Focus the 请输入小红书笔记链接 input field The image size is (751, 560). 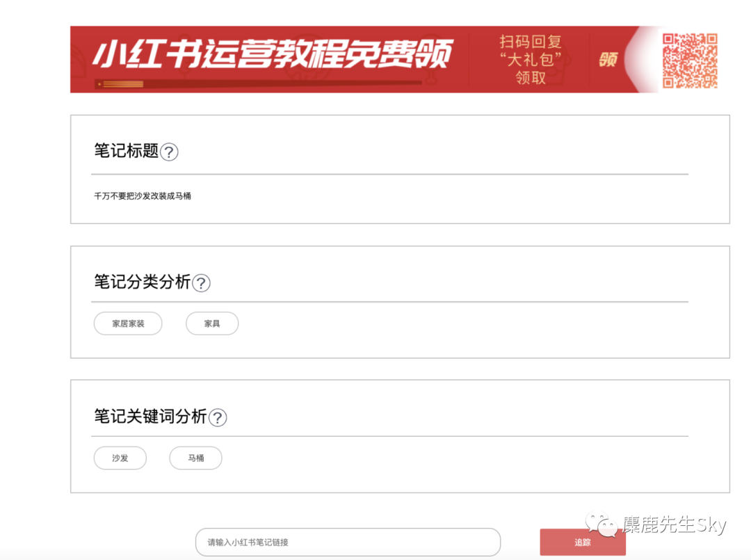(x=348, y=543)
